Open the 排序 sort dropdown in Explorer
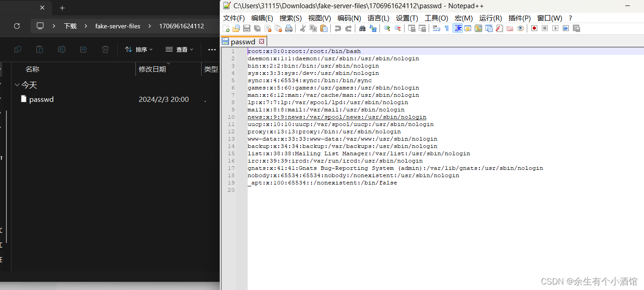This screenshot has width=644, height=290. coord(139,49)
